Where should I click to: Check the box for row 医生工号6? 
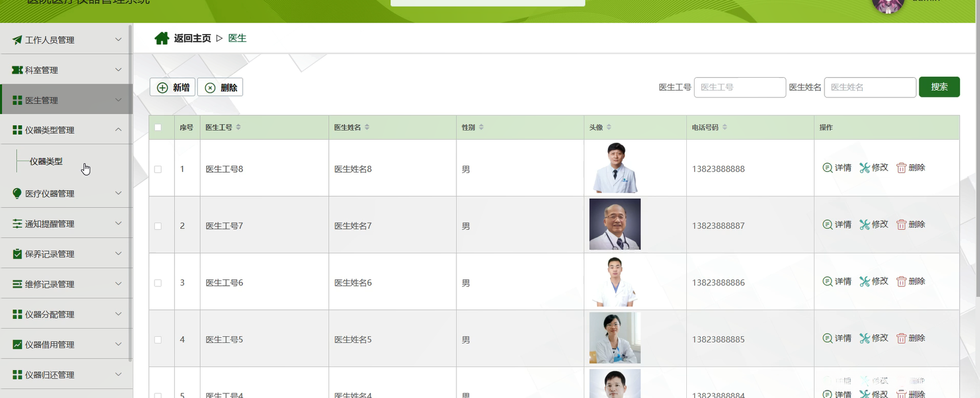click(x=158, y=283)
